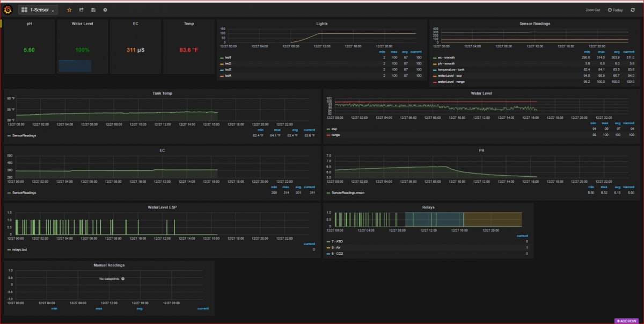Open the WaterLevel ESP panel title menu
The height and width of the screenshot is (324, 644).
point(162,206)
